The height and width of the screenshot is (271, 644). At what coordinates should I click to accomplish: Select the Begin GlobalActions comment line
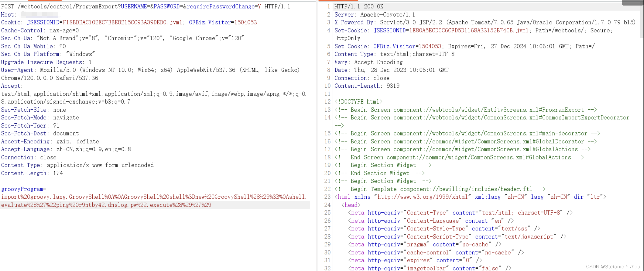click(462, 149)
